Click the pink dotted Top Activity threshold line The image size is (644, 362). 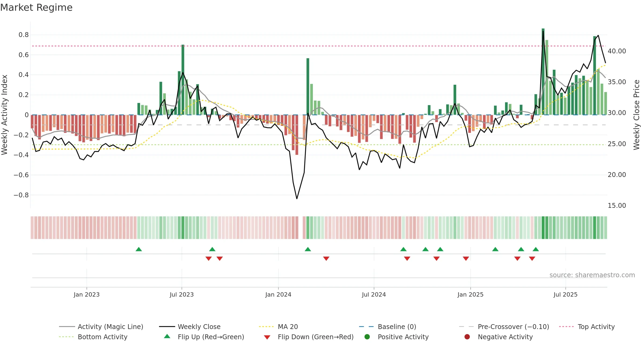point(319,46)
